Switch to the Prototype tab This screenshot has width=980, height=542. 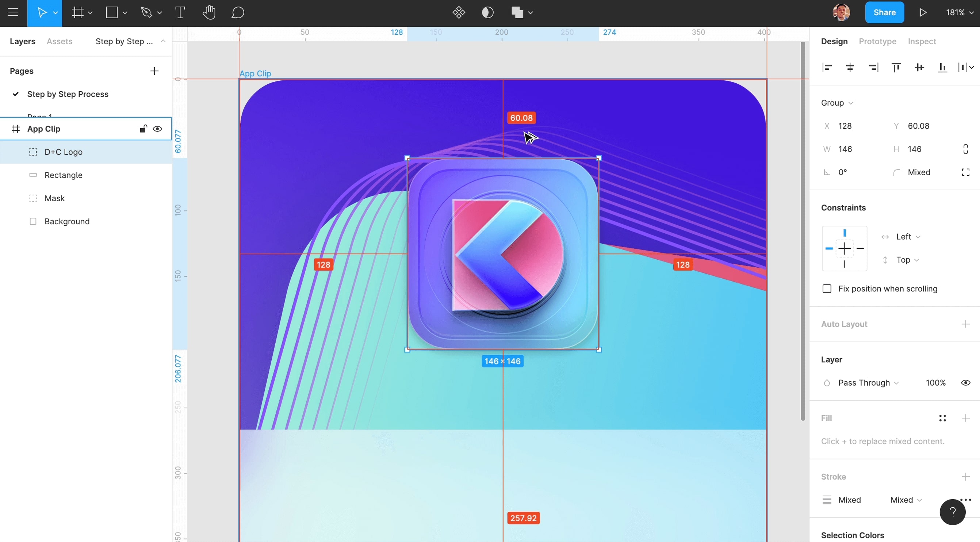[x=877, y=42]
